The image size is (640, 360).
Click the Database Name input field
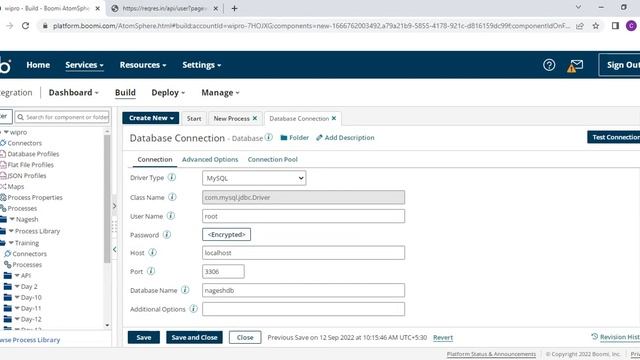[x=303, y=290]
